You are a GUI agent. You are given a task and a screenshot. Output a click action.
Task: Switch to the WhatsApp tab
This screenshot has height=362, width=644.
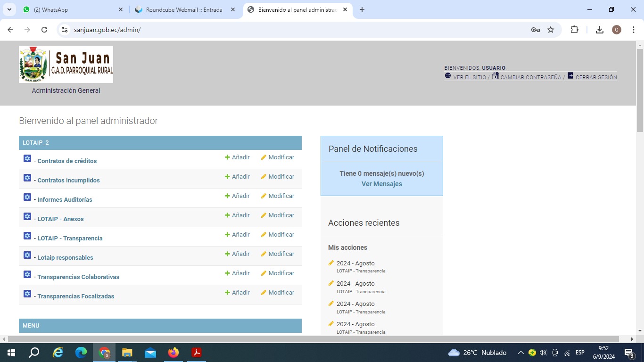click(71, 9)
